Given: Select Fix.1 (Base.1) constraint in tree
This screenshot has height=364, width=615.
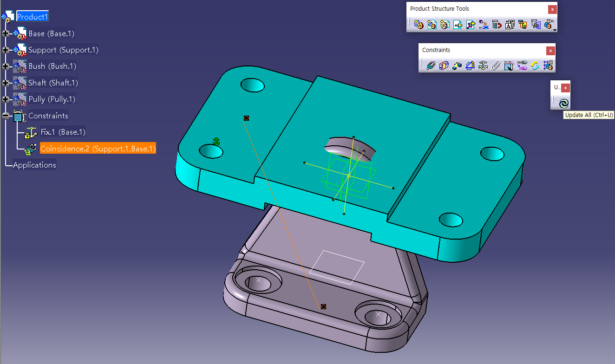Looking at the screenshot, I should (x=63, y=132).
